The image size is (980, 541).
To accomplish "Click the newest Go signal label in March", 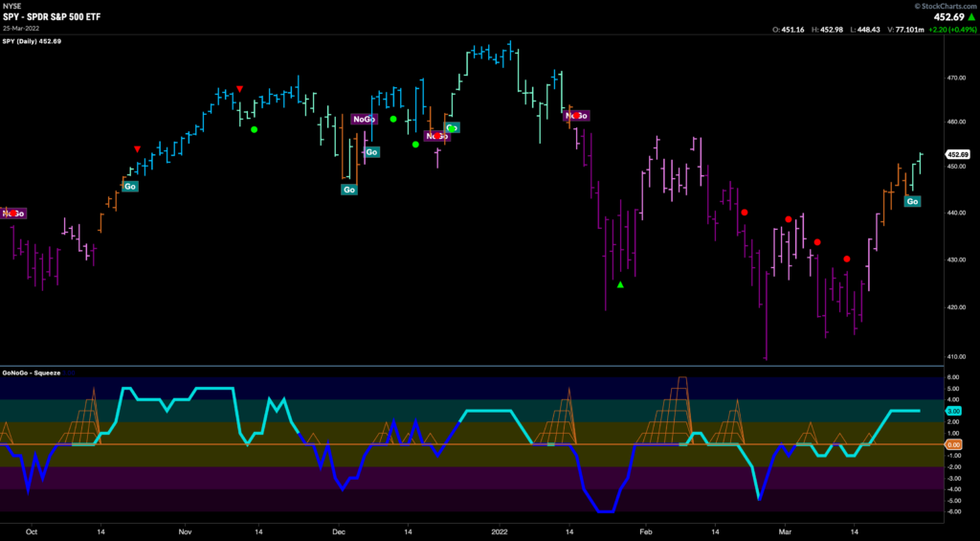I will pos(912,201).
